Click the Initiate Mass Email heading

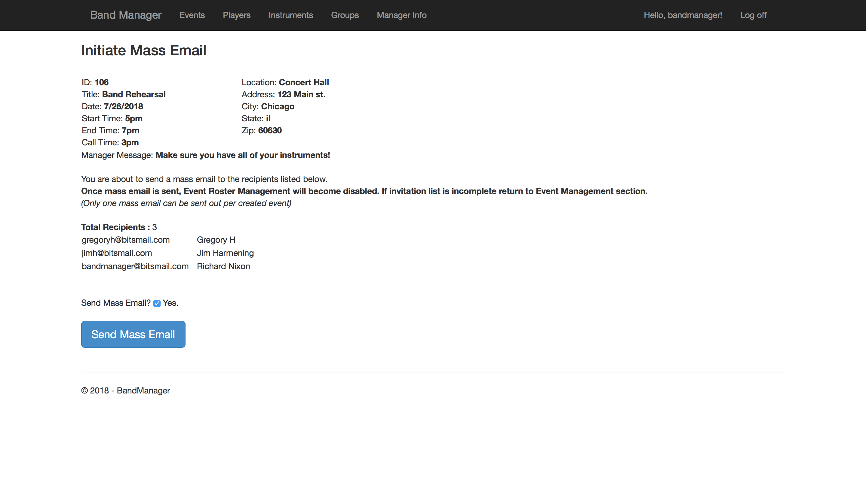(143, 50)
